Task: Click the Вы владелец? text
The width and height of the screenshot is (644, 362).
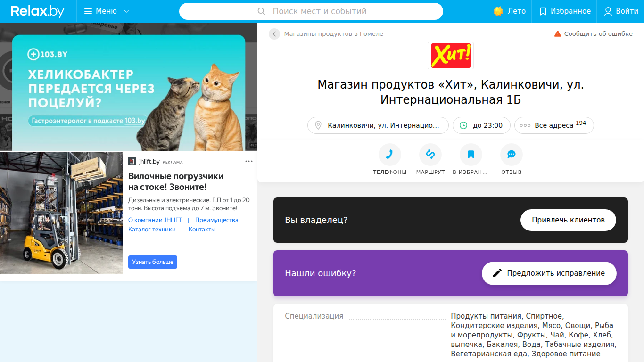Action: [x=316, y=220]
